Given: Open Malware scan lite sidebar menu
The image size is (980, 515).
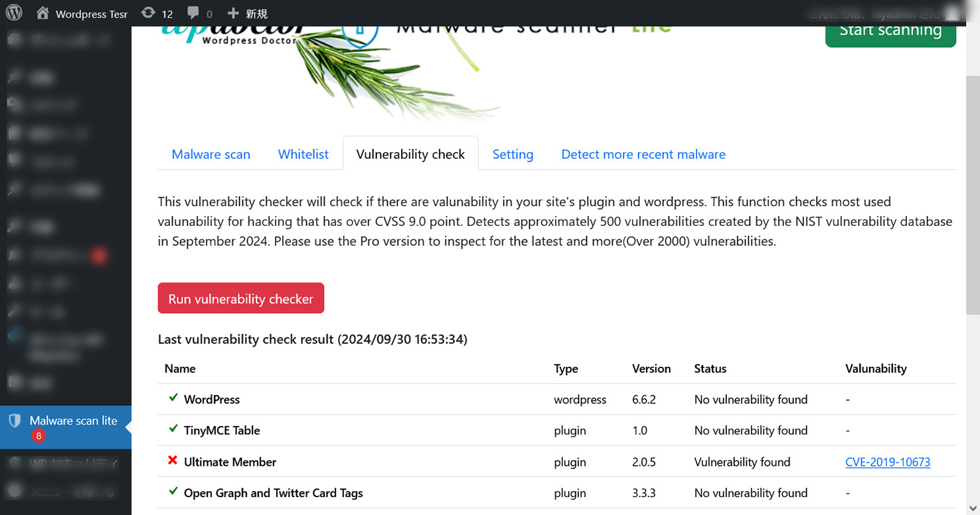Looking at the screenshot, I should coord(66,427).
